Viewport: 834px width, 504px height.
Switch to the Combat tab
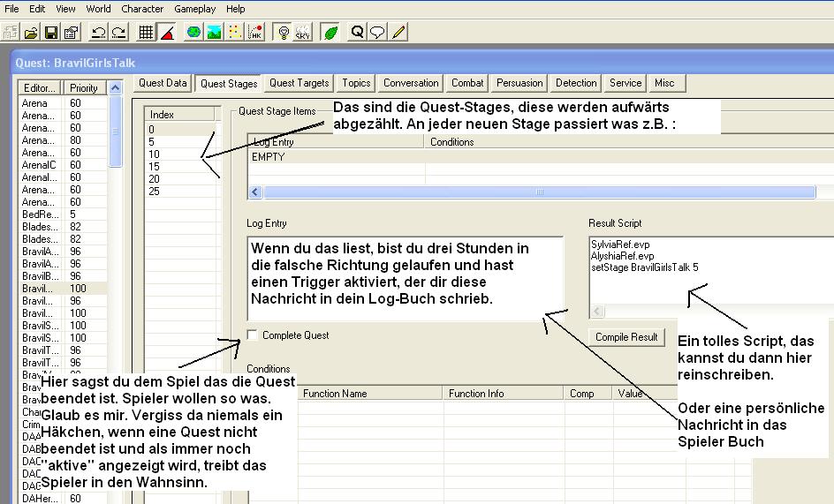tap(467, 83)
